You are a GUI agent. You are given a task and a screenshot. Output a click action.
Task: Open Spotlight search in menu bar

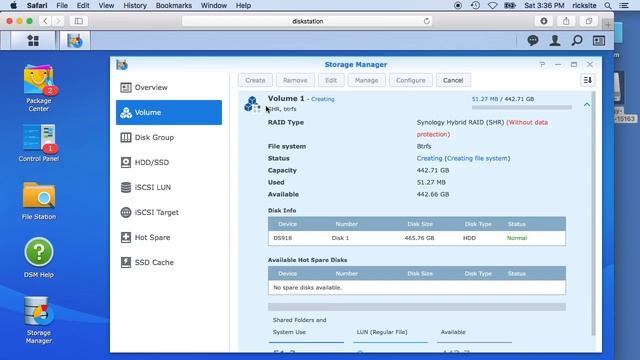608,5
